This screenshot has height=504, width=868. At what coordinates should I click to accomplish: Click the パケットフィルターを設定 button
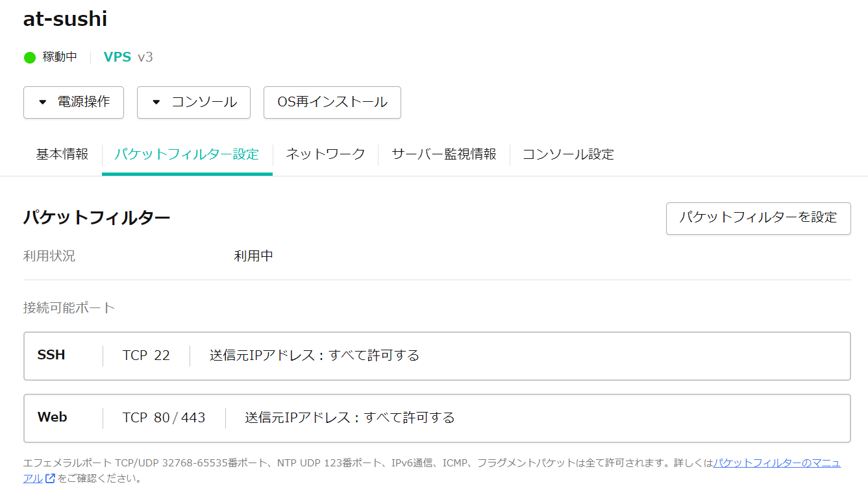coord(758,218)
